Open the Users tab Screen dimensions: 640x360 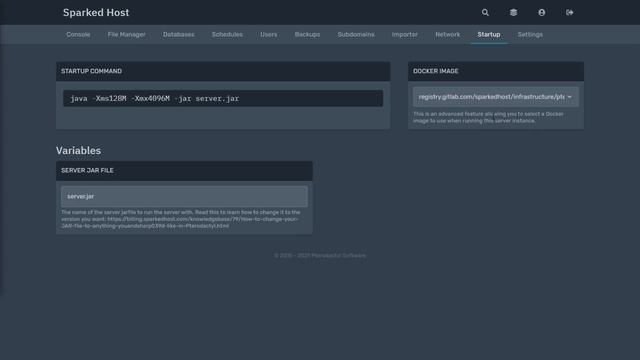(269, 35)
